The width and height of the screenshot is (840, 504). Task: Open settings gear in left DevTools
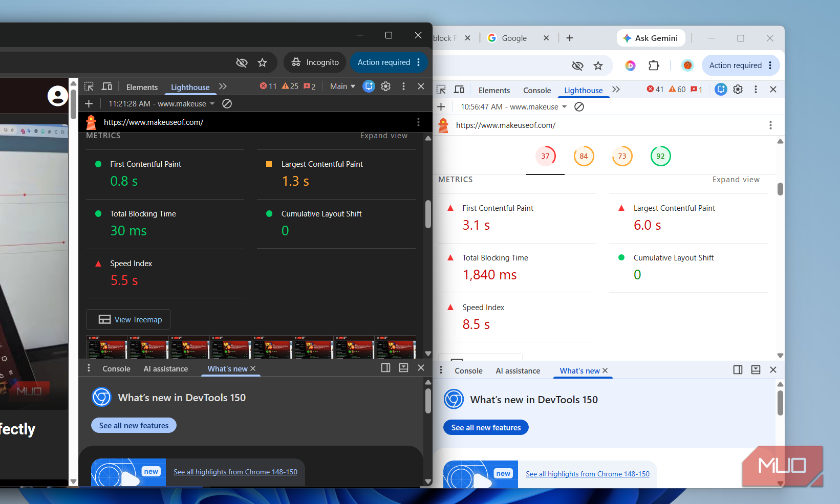click(386, 86)
